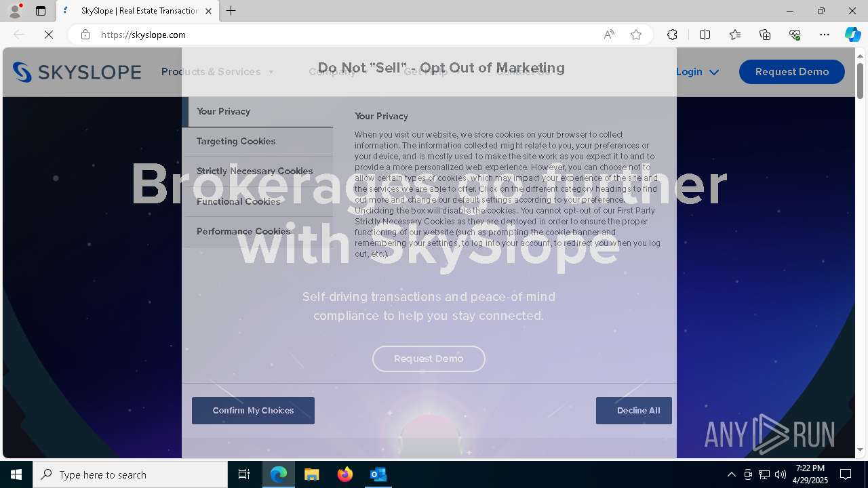Open Browser essentials icon
The width and height of the screenshot is (868, 488).
[x=795, y=35]
